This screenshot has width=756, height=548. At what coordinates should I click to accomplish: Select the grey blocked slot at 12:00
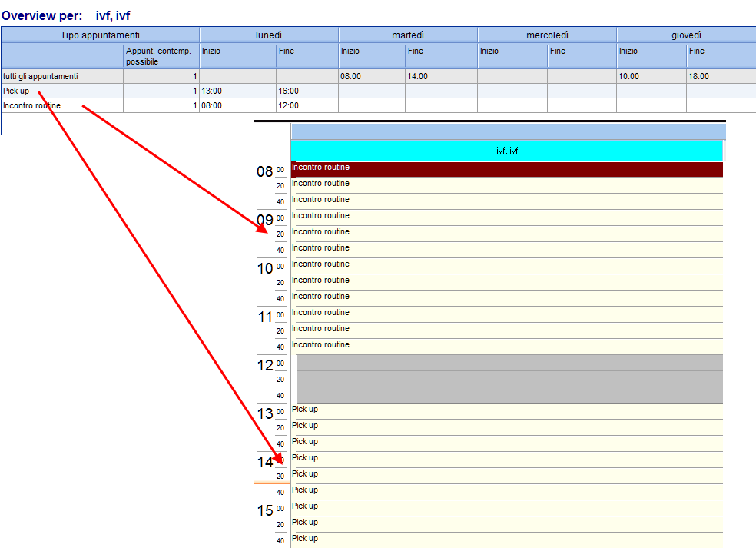point(509,363)
